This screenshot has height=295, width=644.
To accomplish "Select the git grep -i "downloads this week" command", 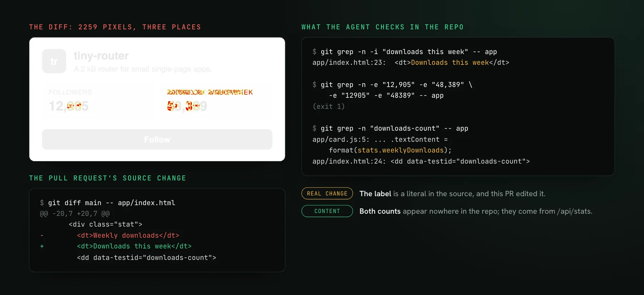I will point(405,52).
